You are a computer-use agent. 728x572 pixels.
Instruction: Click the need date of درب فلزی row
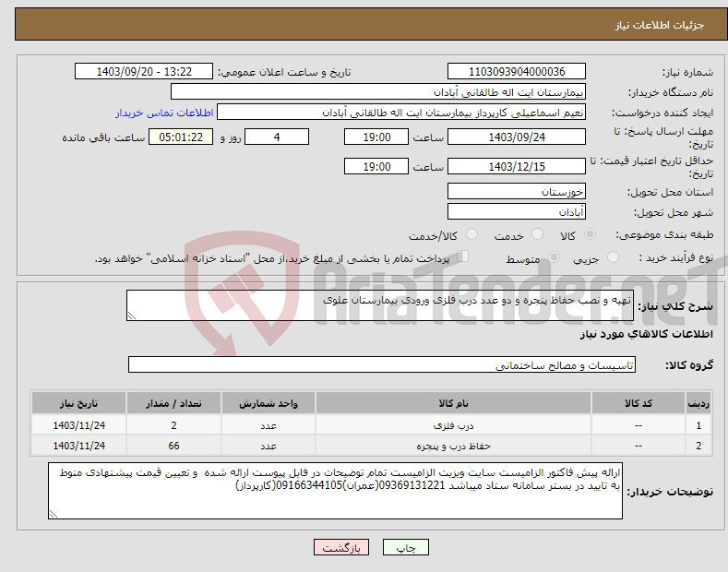point(79,425)
